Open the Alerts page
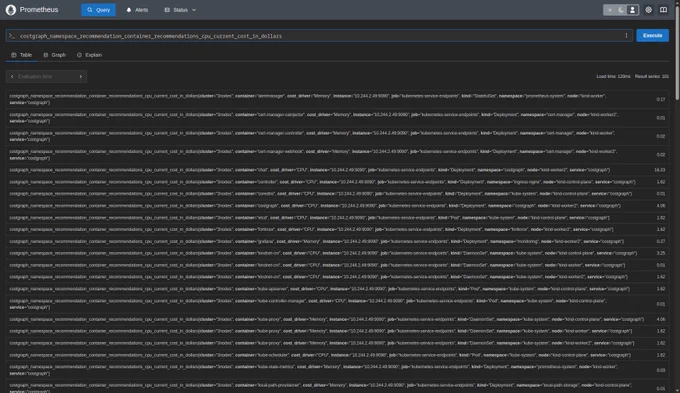 point(137,10)
